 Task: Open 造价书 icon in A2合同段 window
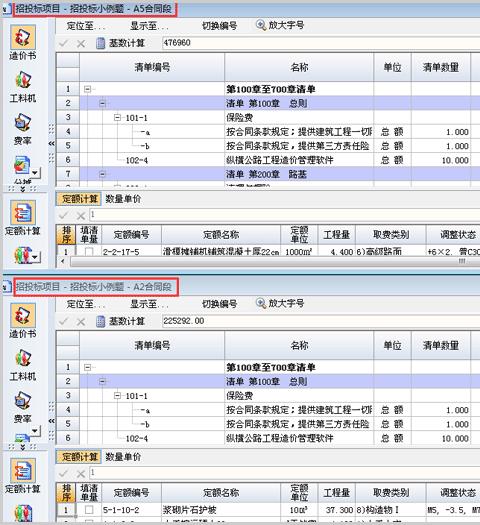click(x=22, y=315)
